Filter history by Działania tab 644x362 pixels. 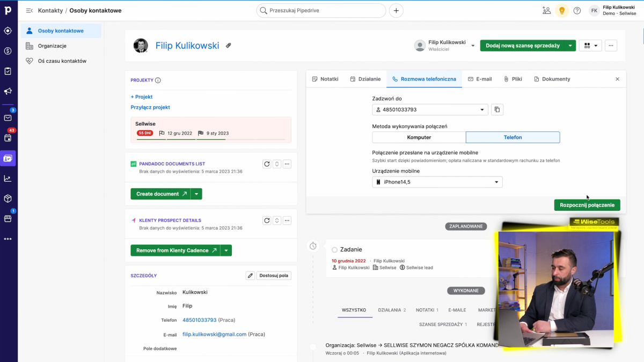(392, 310)
